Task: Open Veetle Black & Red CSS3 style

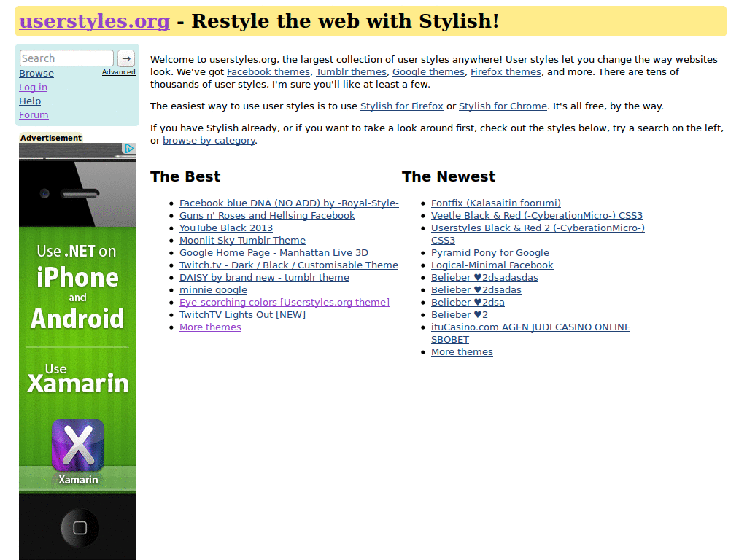Action: (537, 216)
